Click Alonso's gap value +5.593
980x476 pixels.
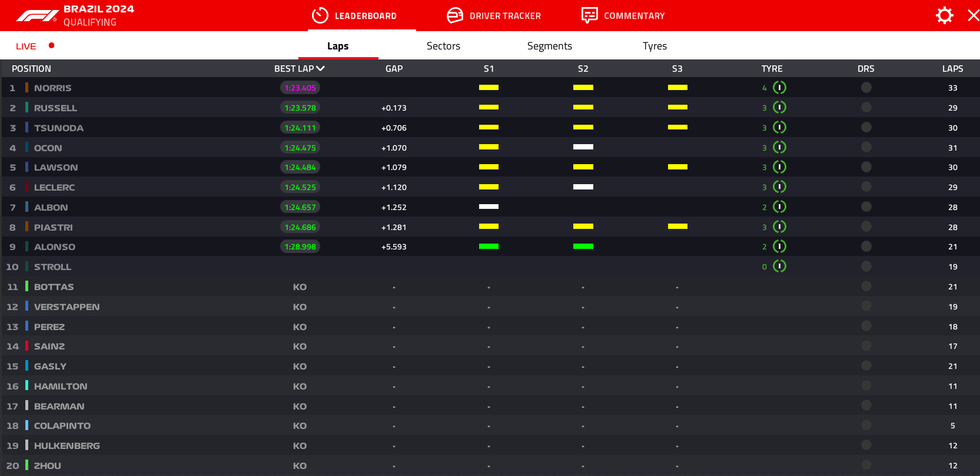pyautogui.click(x=394, y=247)
